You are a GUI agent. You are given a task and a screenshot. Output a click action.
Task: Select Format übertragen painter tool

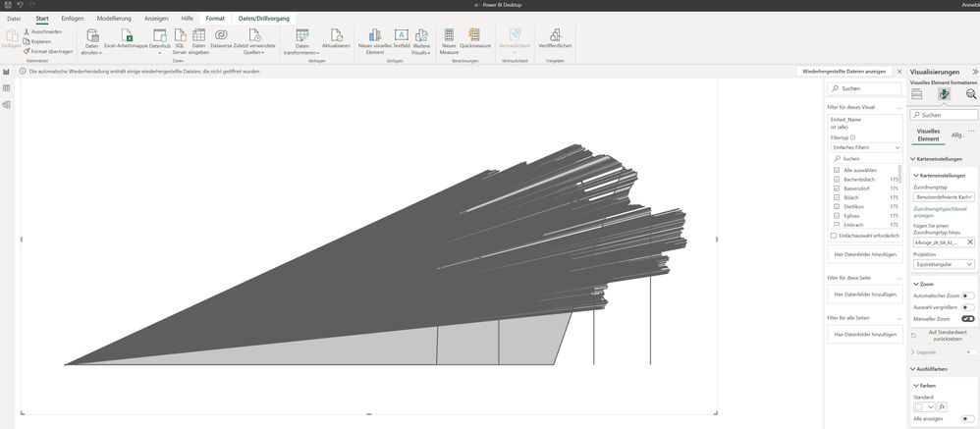(x=48, y=51)
